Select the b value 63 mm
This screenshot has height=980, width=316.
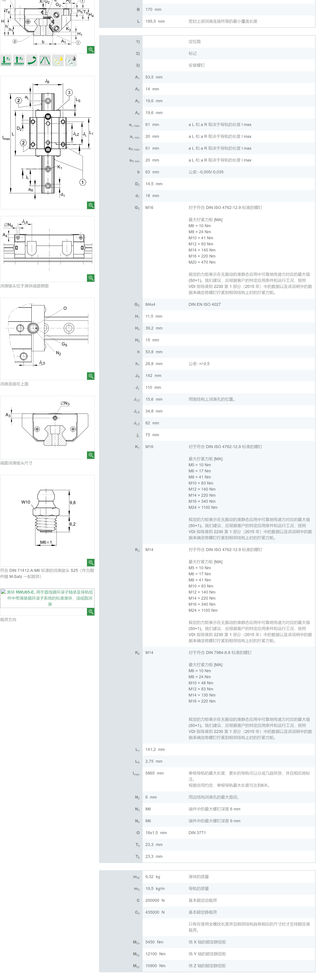click(x=152, y=172)
